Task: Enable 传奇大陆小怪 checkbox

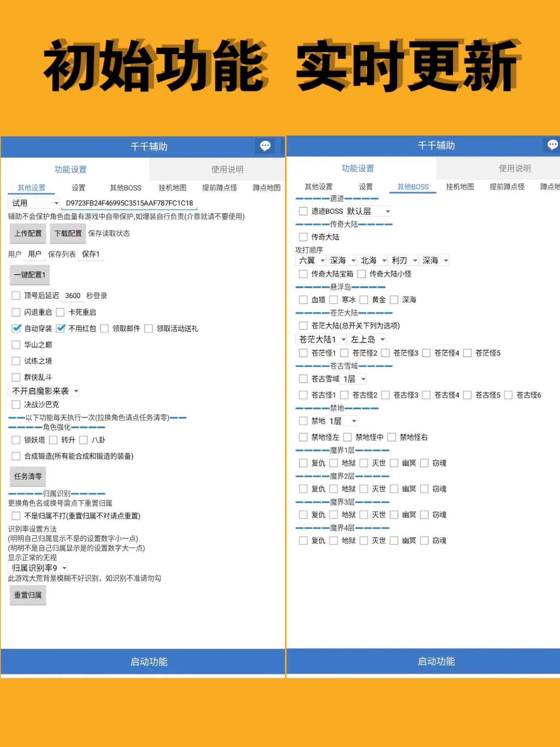Action: point(361,274)
